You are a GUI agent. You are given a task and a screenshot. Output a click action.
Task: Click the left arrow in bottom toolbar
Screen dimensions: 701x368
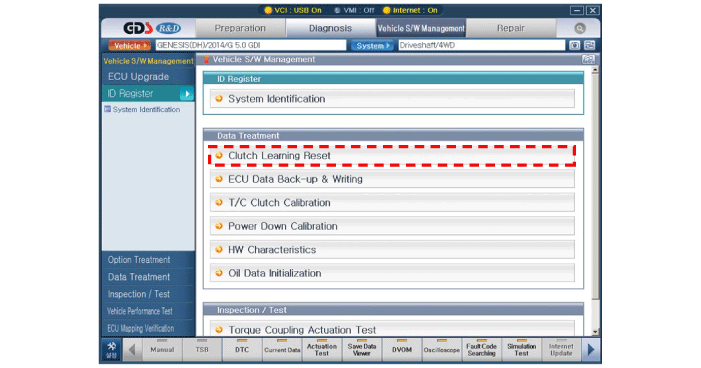132,350
